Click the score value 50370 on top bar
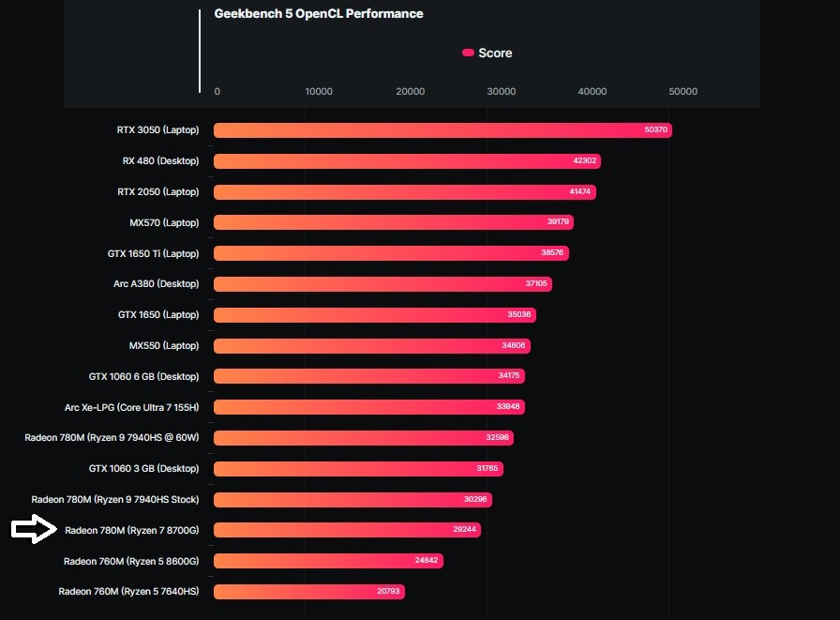The width and height of the screenshot is (840, 620). (656, 129)
